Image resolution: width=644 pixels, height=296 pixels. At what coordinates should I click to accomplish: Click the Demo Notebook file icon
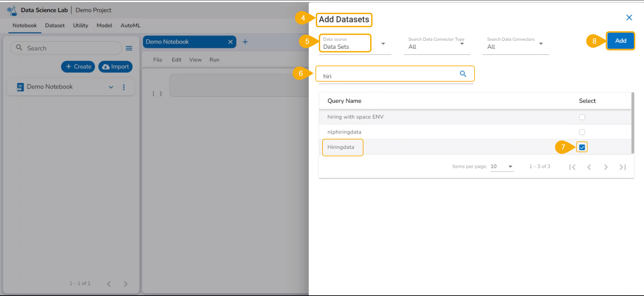pos(20,87)
